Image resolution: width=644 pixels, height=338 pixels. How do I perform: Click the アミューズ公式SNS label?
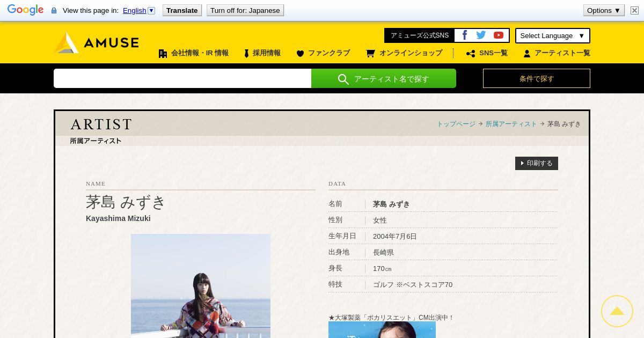pyautogui.click(x=420, y=35)
